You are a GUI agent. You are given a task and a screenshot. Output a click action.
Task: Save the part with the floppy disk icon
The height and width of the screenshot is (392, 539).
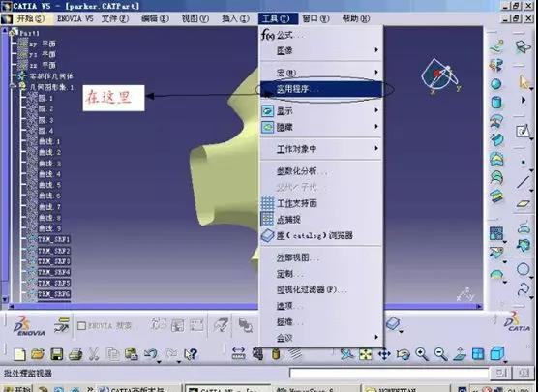click(x=57, y=354)
